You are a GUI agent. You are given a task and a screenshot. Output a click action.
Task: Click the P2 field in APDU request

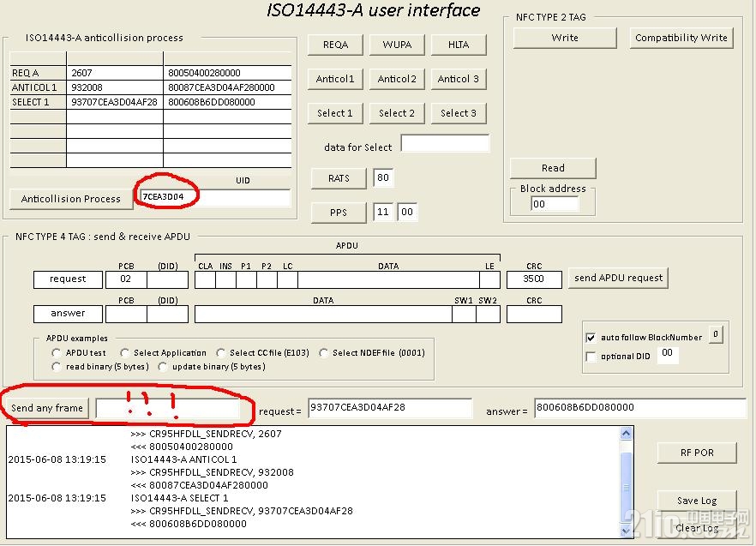tap(267, 279)
